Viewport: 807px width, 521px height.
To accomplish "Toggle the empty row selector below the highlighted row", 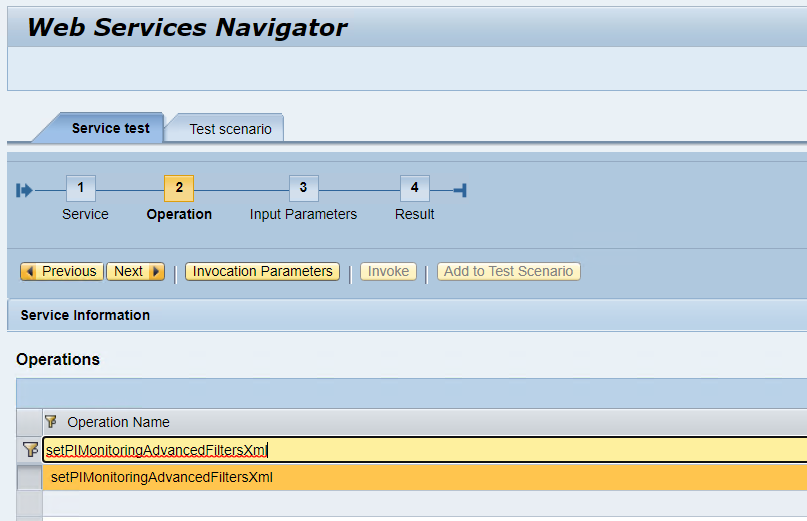I will coord(29,503).
